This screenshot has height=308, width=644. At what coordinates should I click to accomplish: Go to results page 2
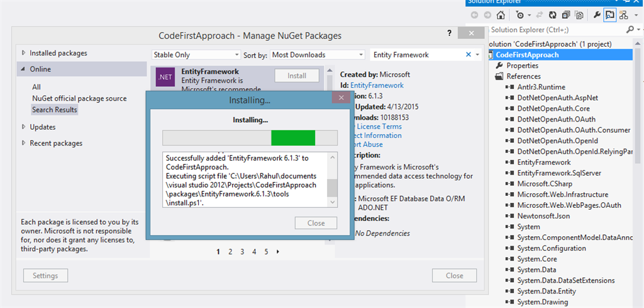(230, 252)
